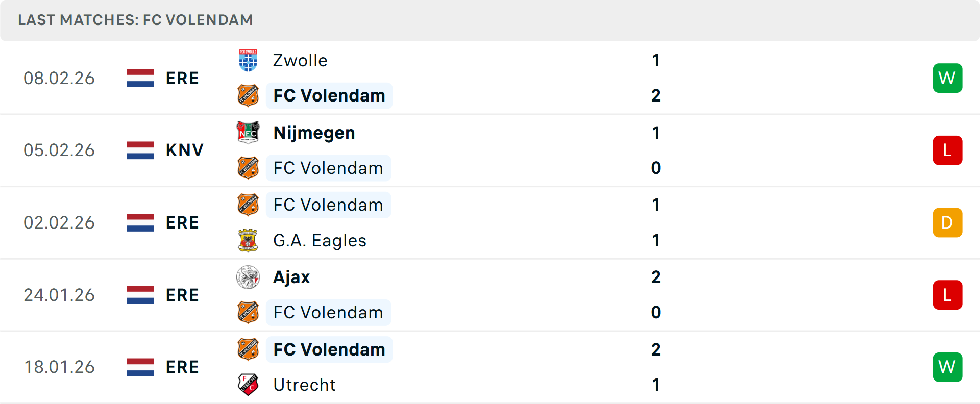980x404 pixels.
Task: Select the FC Volendam logo in the Zwolle match
Action: 249,95
